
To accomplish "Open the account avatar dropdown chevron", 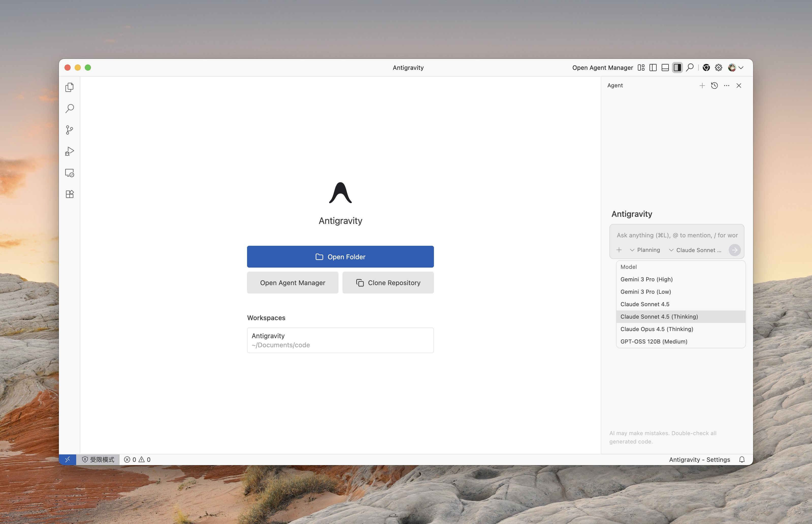I will click(741, 67).
